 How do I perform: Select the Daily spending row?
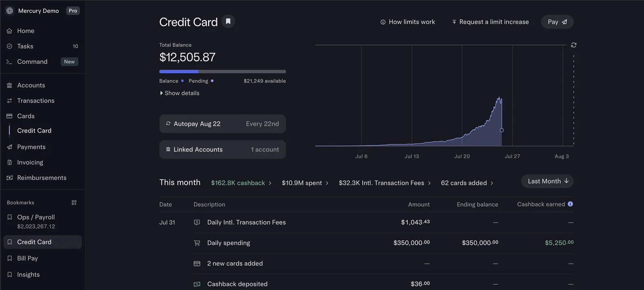coord(384,243)
